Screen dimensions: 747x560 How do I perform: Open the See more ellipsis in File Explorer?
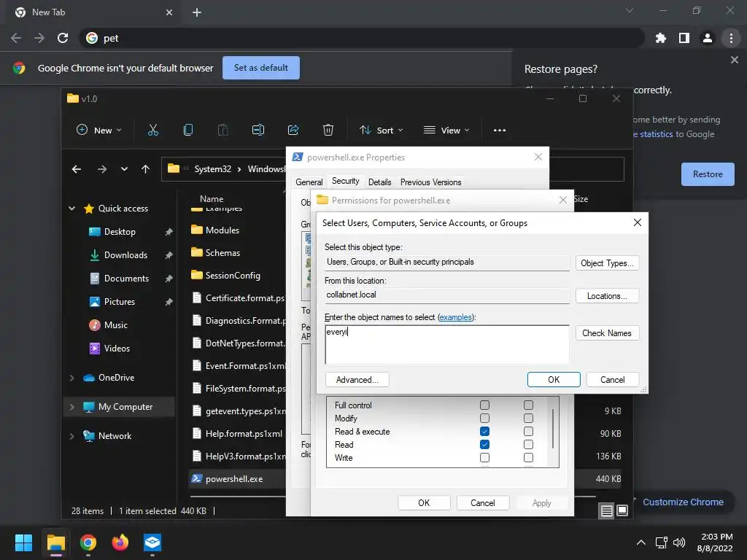(499, 130)
